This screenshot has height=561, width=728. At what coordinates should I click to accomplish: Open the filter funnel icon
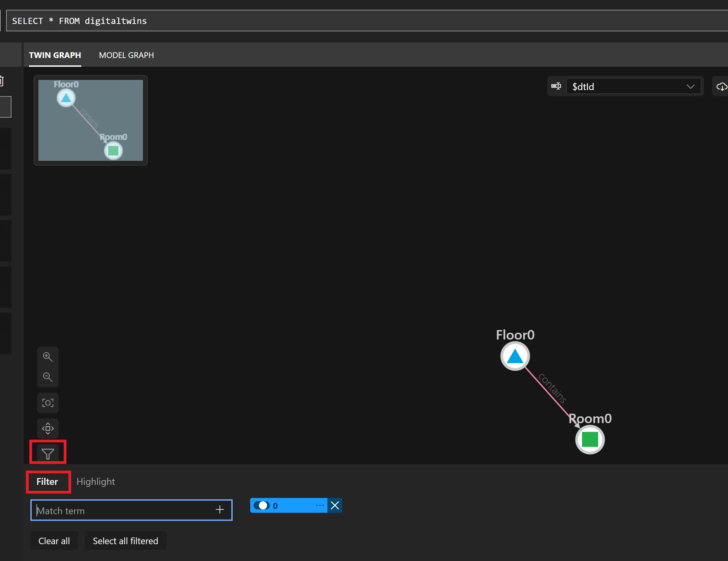click(48, 454)
